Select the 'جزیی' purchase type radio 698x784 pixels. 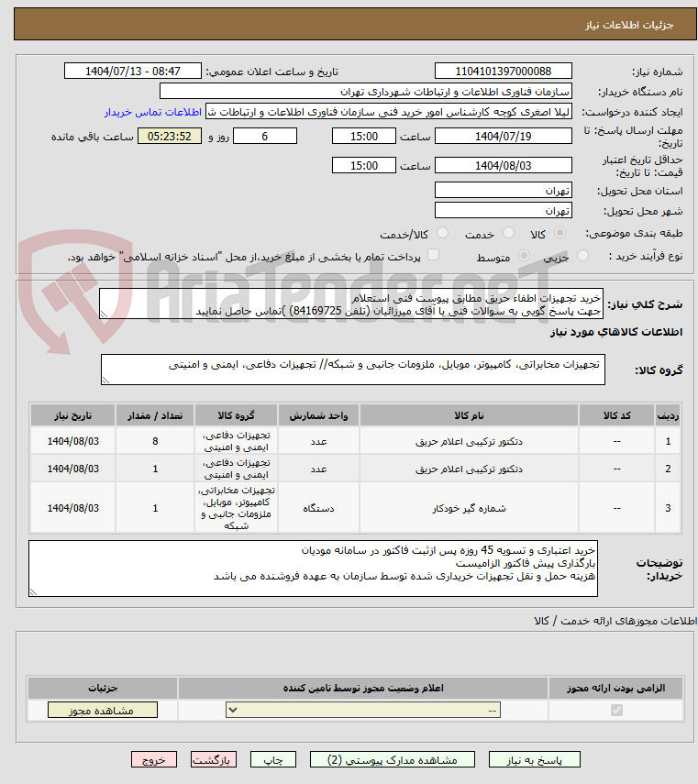tap(582, 256)
